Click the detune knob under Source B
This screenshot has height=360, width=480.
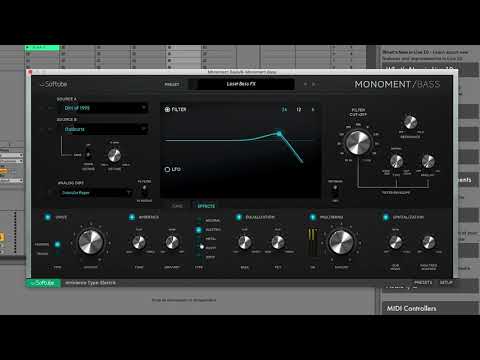114,155
